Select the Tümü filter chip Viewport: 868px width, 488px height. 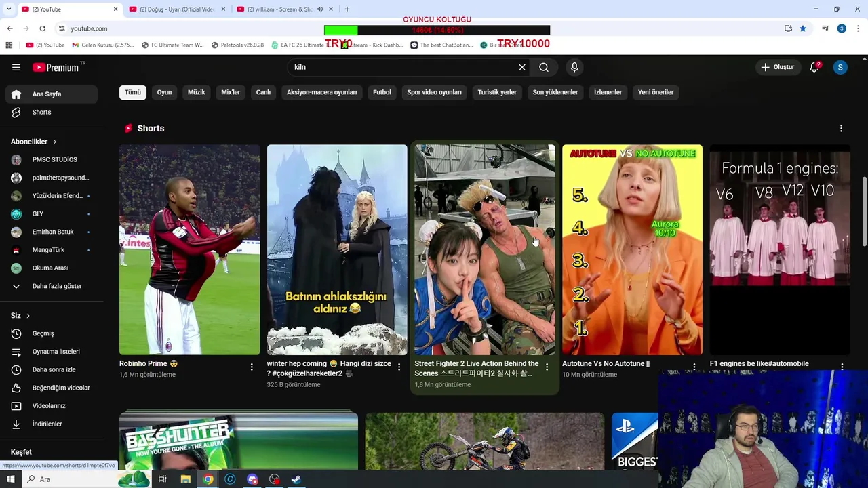click(x=133, y=92)
